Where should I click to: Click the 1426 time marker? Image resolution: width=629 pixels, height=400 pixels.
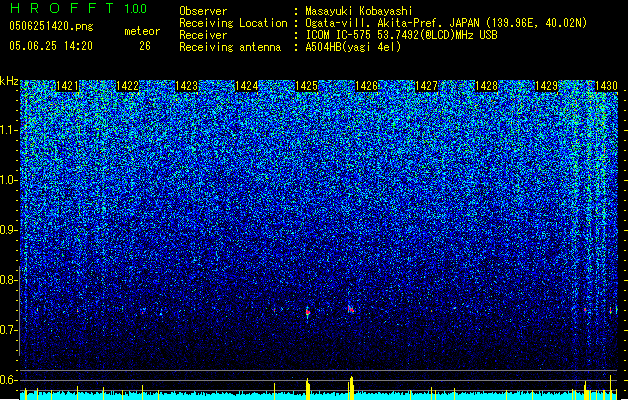(x=367, y=86)
